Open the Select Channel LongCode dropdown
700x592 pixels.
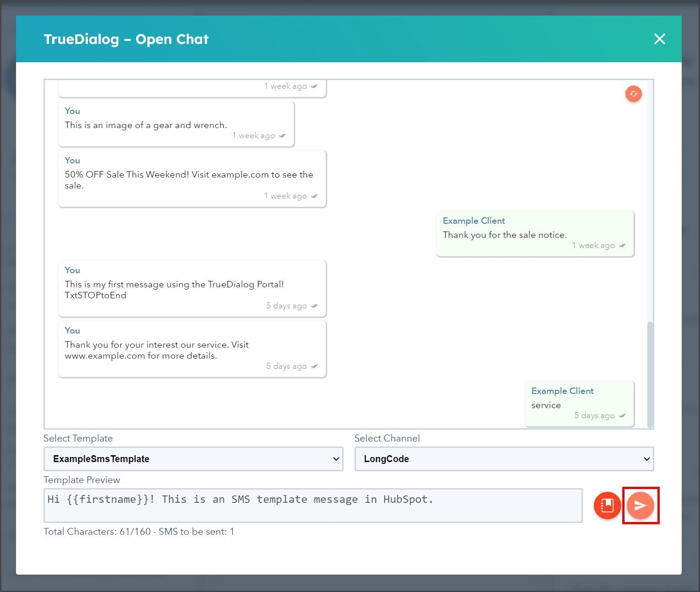tap(504, 459)
